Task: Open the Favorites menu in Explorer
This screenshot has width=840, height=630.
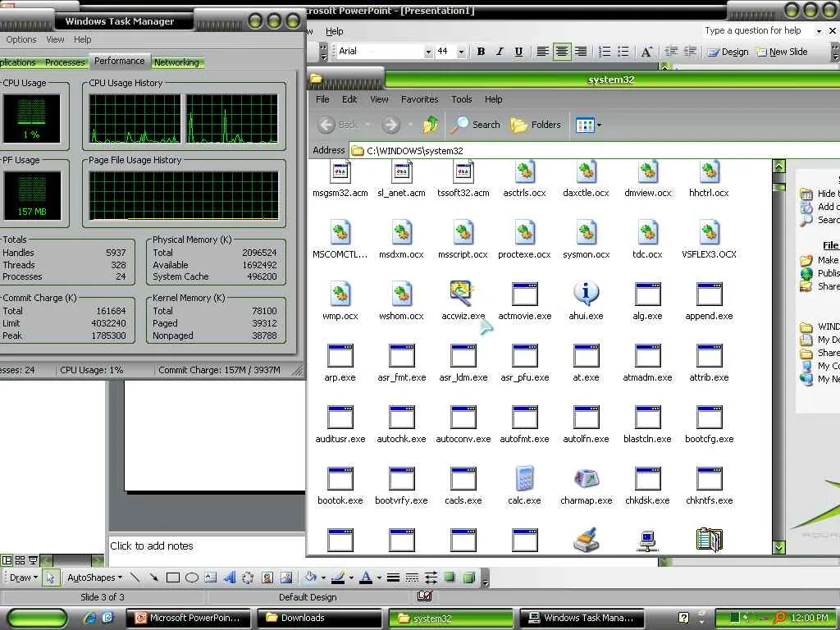Action: 419,99
